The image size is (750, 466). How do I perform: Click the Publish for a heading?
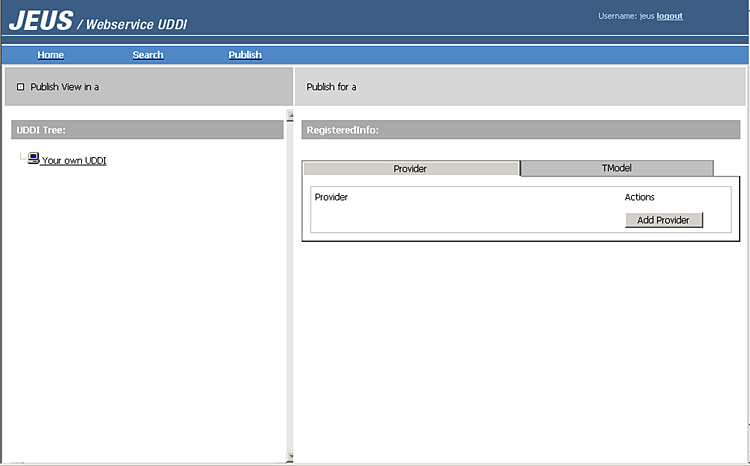point(331,87)
